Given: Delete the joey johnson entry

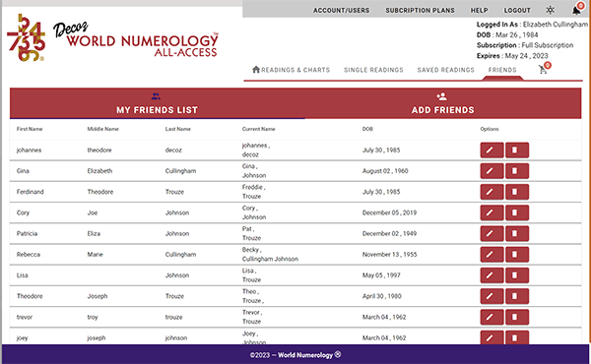Looking at the screenshot, I should coord(517,337).
